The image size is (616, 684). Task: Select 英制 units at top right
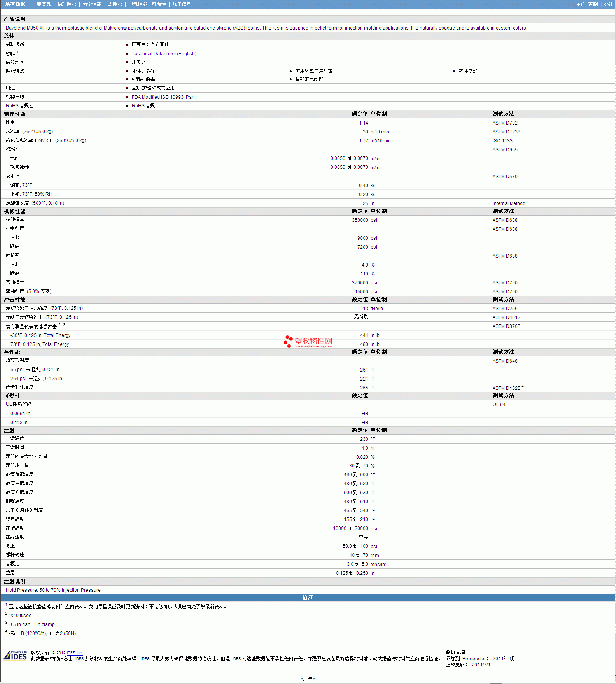593,4
